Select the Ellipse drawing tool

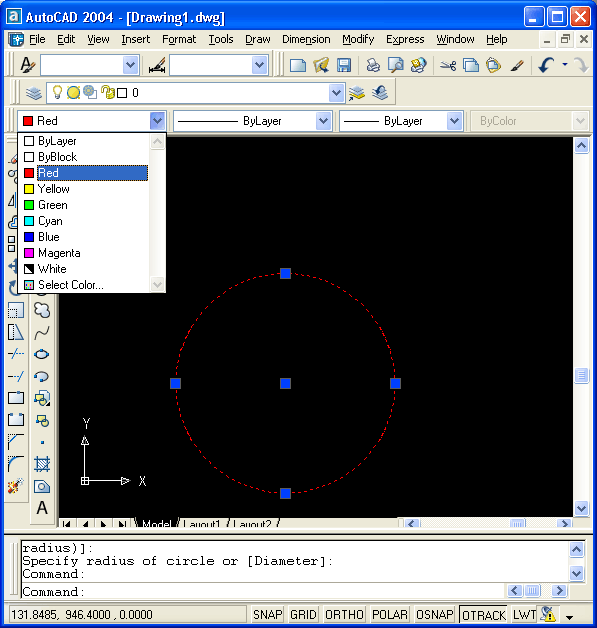(x=42, y=354)
